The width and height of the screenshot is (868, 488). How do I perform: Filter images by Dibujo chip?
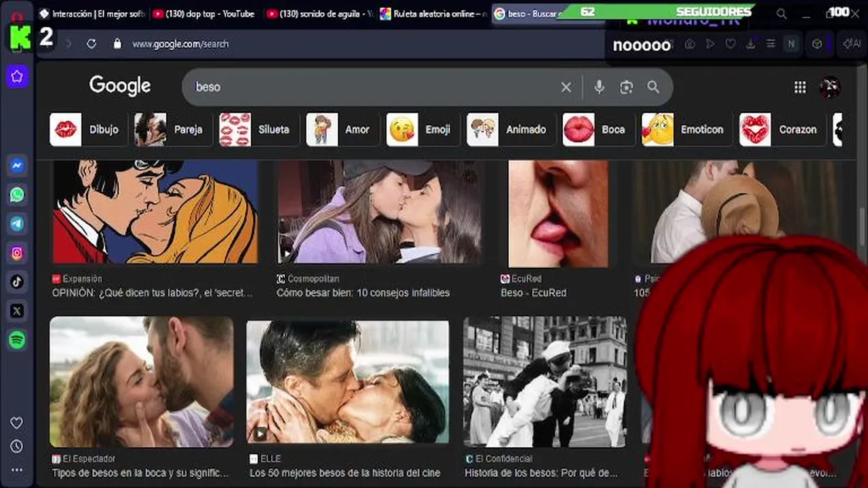[x=88, y=129]
